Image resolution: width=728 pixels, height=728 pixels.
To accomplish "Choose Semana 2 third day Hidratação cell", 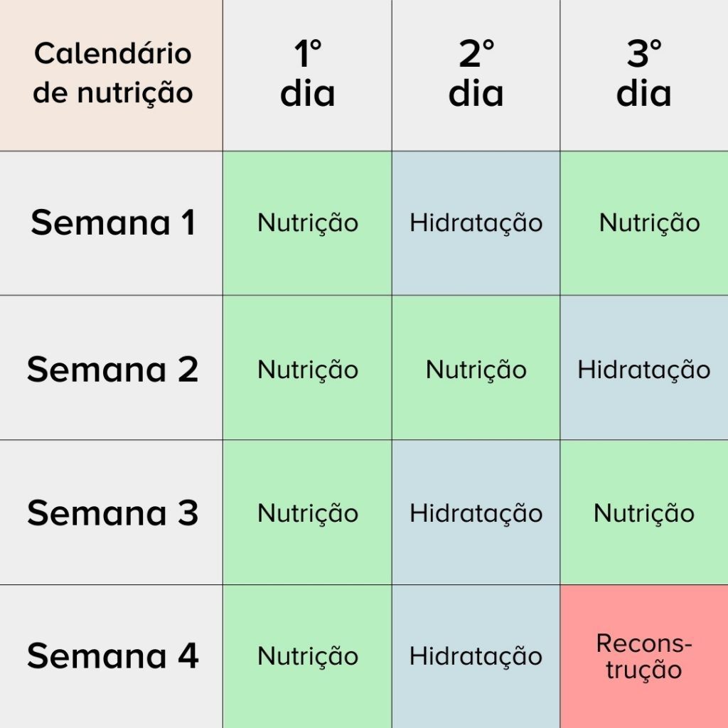I will click(644, 368).
